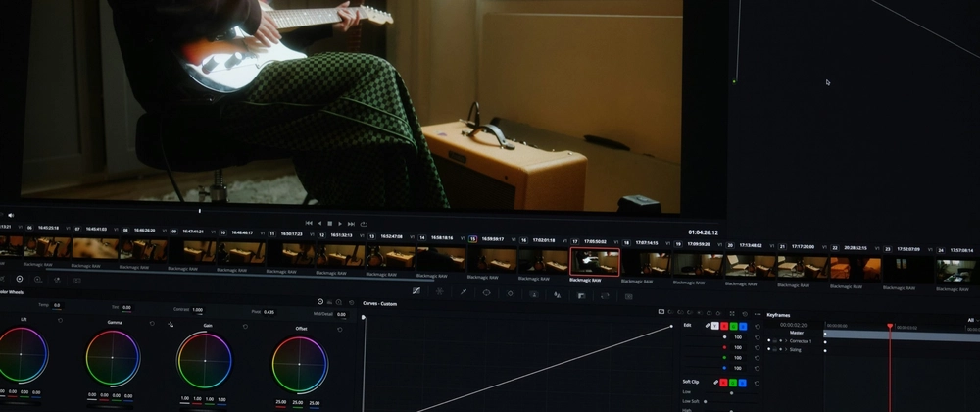Select Custom curves mode icon

coord(661,311)
